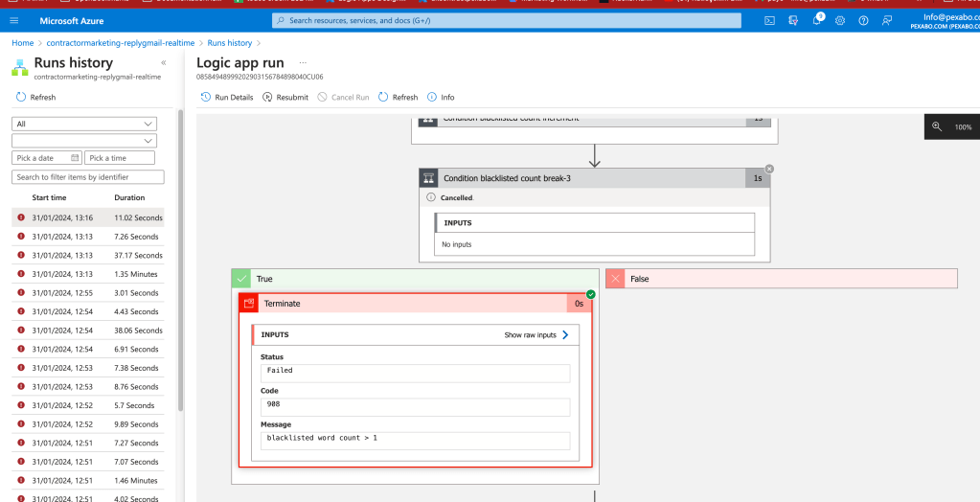Select the run with duration 8.76 Seconds

(88, 386)
